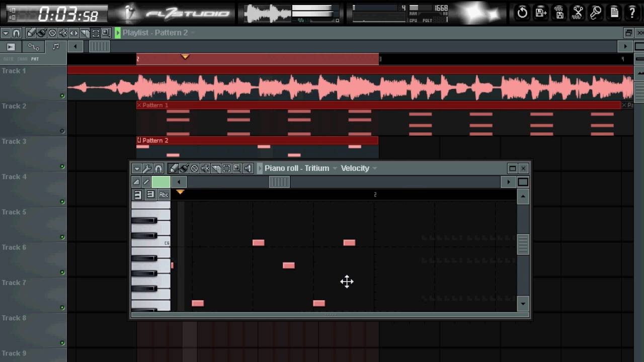This screenshot has width=644, height=362.
Task: Select the Track 7 label
Action: [x=14, y=283]
